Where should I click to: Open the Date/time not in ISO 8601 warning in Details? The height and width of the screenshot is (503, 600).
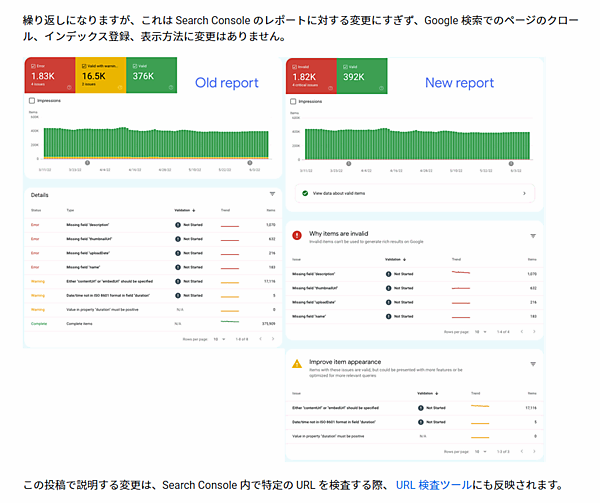pos(153,296)
